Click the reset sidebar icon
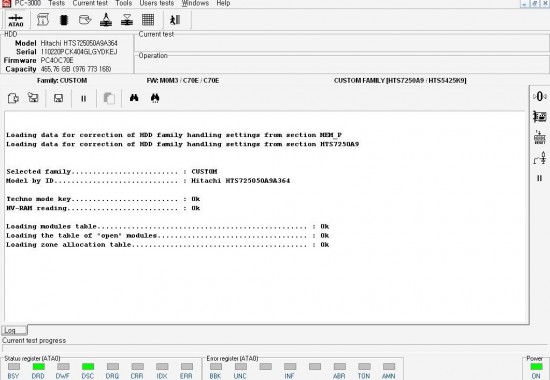This screenshot has height=380, width=550. point(539,137)
